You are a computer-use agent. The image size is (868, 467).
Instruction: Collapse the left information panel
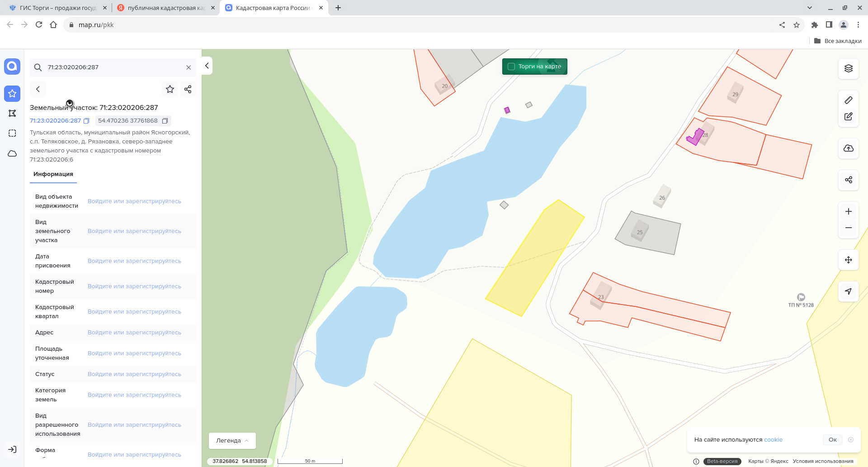click(x=207, y=66)
